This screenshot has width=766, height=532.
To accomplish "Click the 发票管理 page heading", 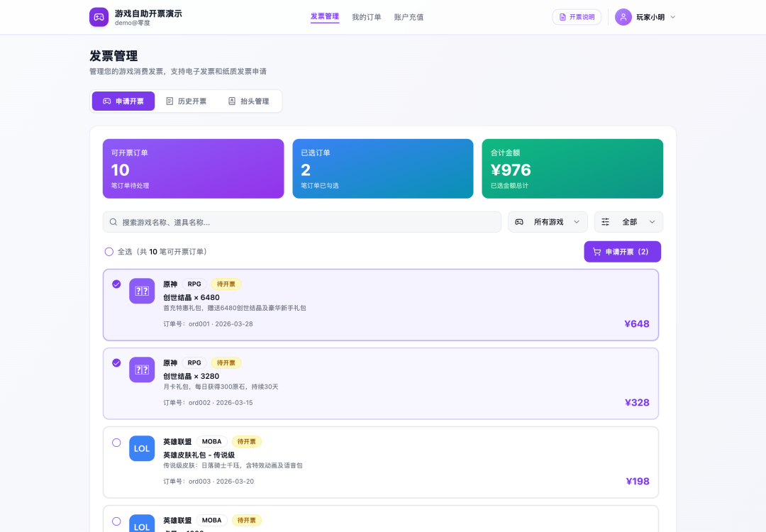I will (113, 56).
